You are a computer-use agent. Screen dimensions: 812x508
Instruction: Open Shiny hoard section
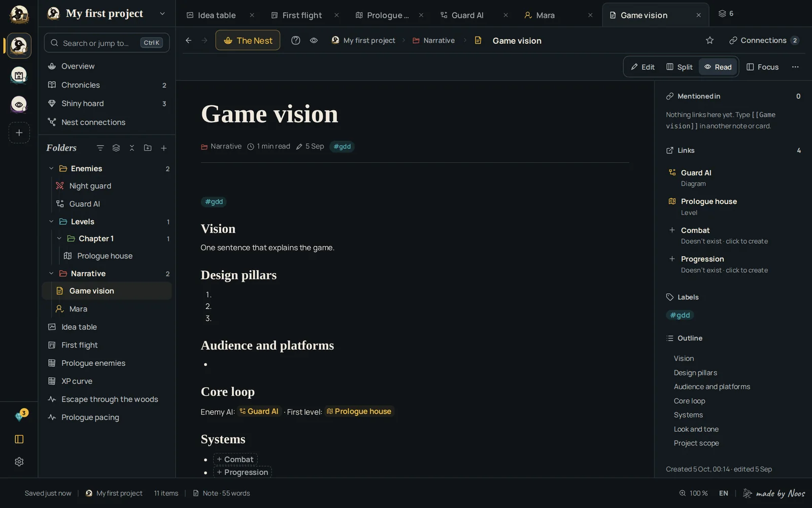coord(107,104)
